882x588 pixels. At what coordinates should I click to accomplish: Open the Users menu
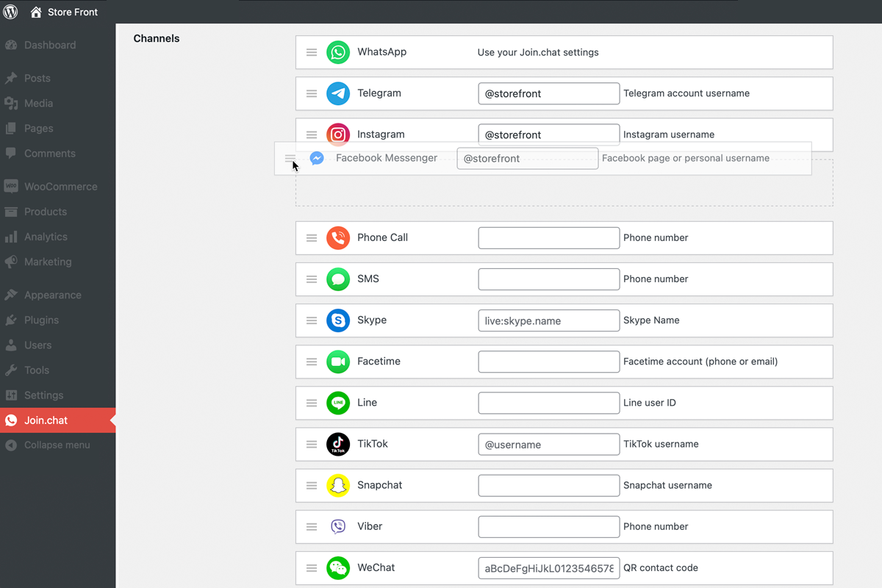(57, 345)
